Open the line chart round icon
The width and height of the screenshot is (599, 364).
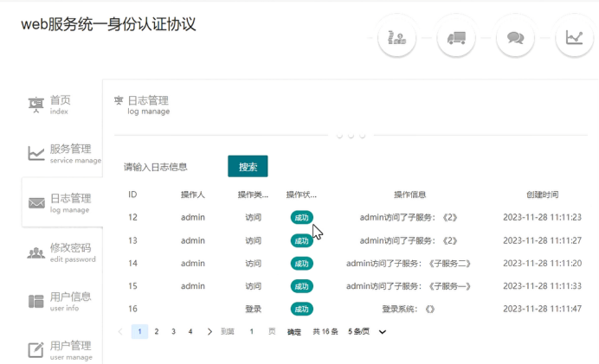575,38
